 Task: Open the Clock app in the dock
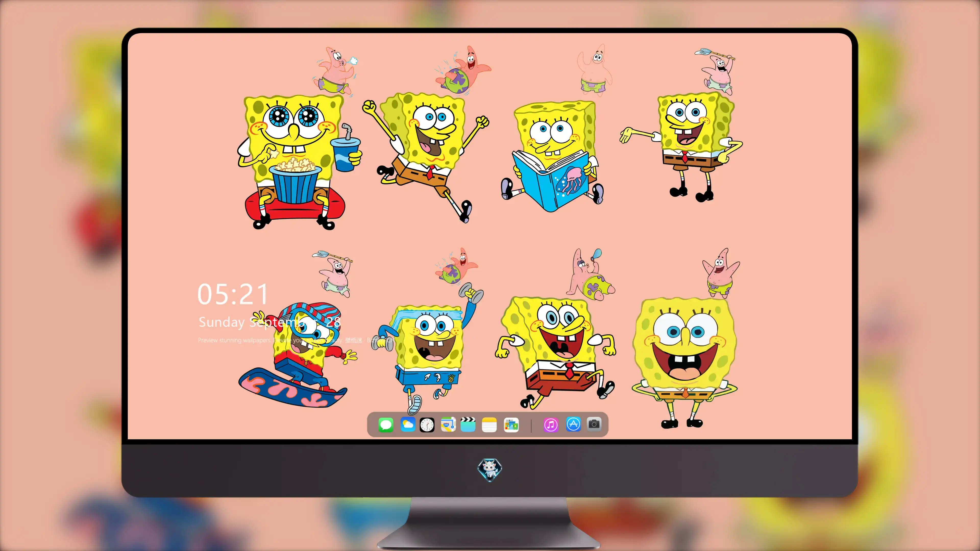pos(427,424)
